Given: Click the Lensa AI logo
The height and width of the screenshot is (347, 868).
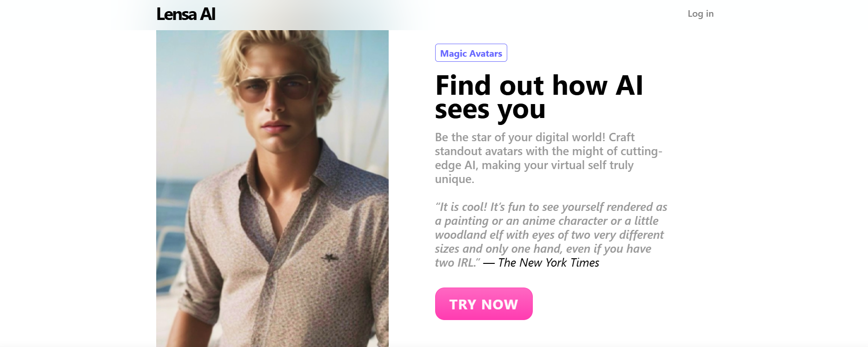Looking at the screenshot, I should (186, 14).
